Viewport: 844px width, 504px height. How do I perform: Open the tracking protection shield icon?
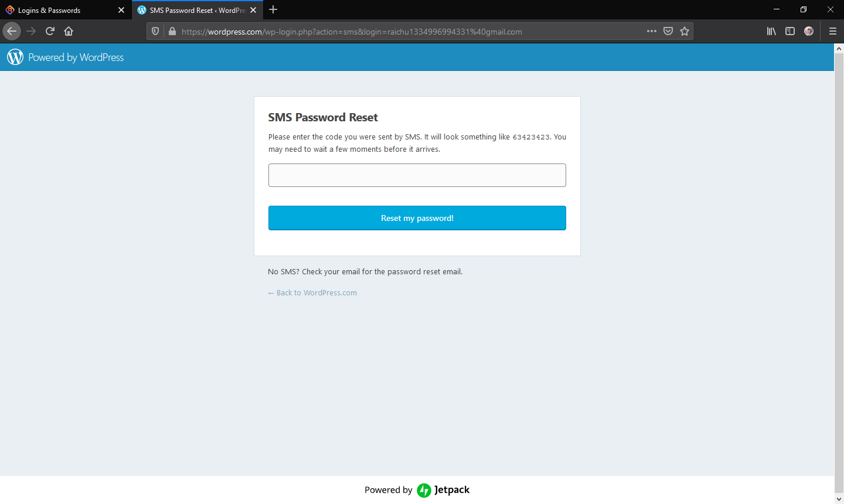[x=155, y=32]
